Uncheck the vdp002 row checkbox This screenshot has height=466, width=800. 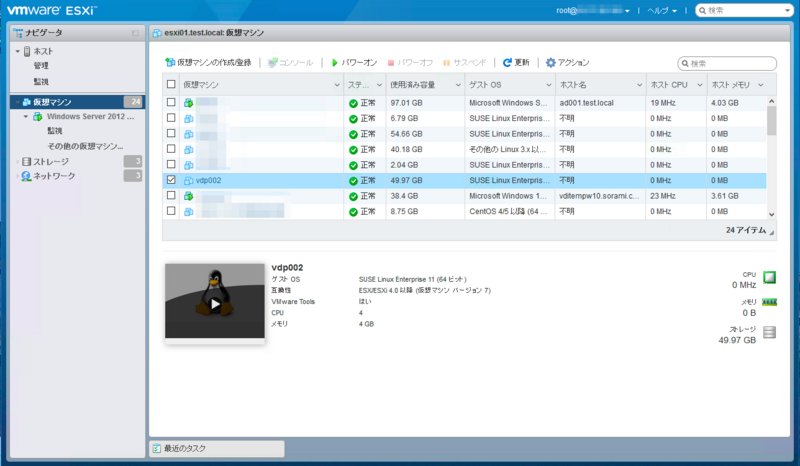(171, 180)
